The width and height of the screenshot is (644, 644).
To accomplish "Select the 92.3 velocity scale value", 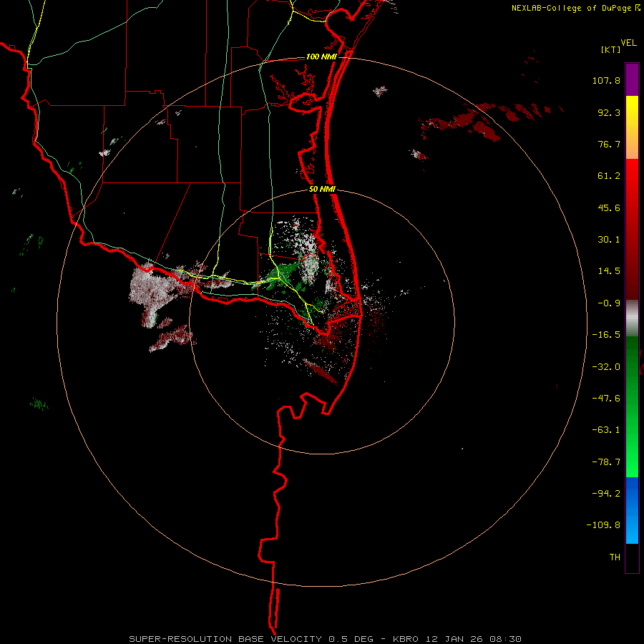I will coord(609,112).
